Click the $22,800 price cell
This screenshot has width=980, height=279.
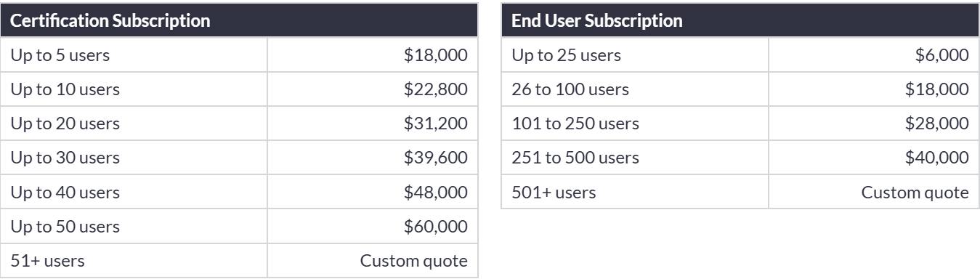373,89
